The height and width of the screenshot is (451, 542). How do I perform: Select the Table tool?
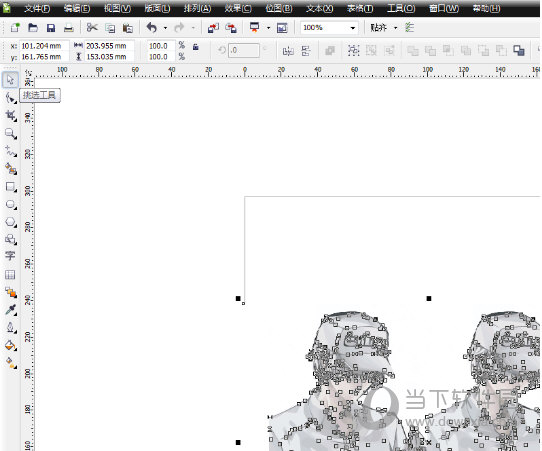(x=10, y=275)
